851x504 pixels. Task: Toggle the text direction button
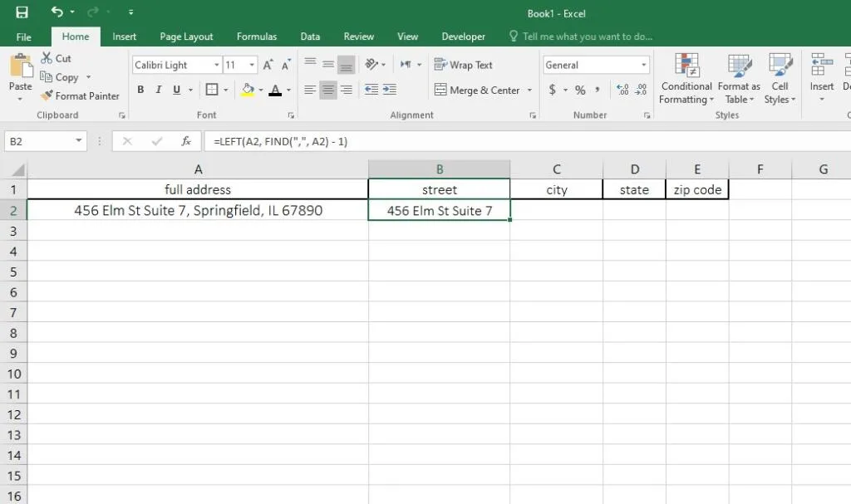click(x=406, y=64)
